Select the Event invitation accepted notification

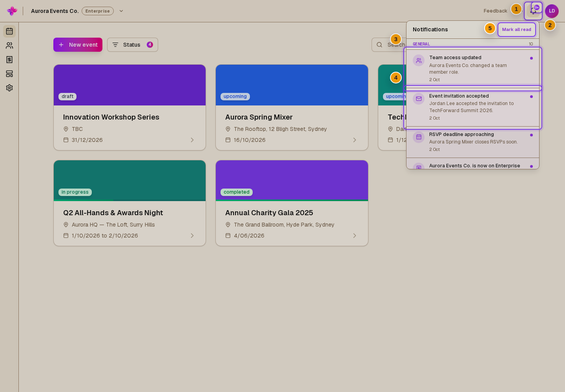point(473,107)
